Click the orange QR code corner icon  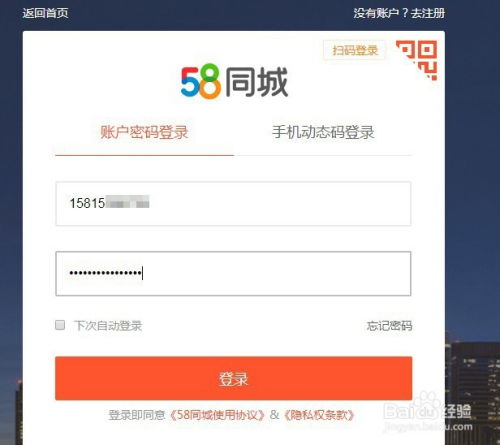click(417, 60)
